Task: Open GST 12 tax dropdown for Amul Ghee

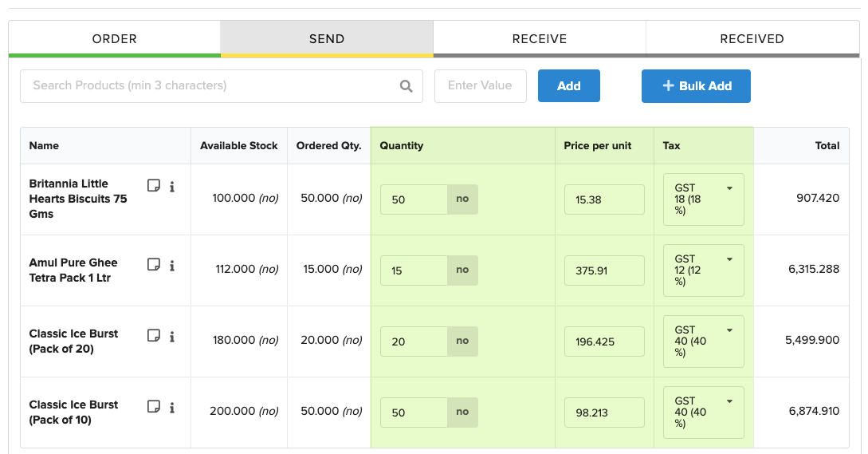Action: click(704, 270)
